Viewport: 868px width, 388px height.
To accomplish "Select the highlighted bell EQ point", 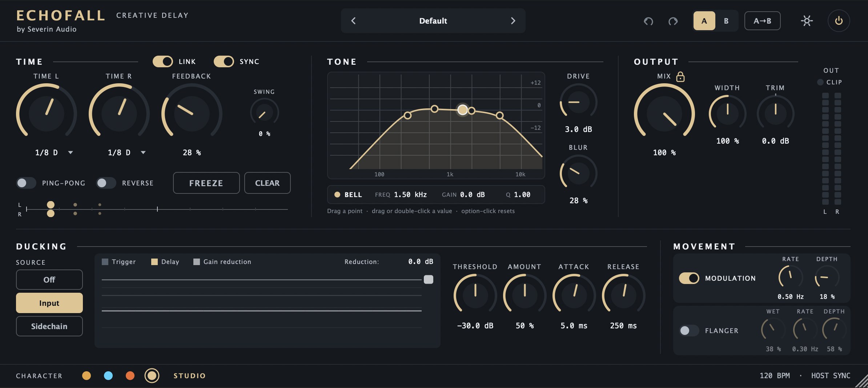I will click(x=462, y=109).
